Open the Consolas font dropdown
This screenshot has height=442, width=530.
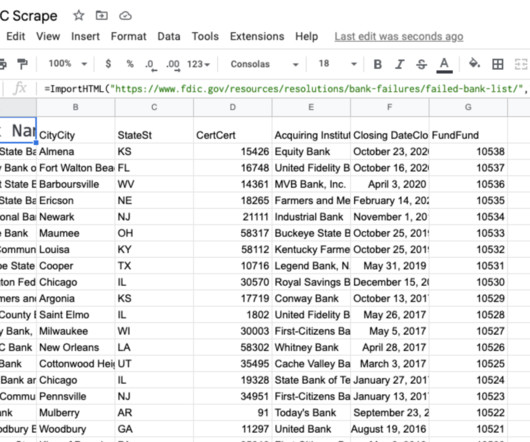click(x=264, y=64)
